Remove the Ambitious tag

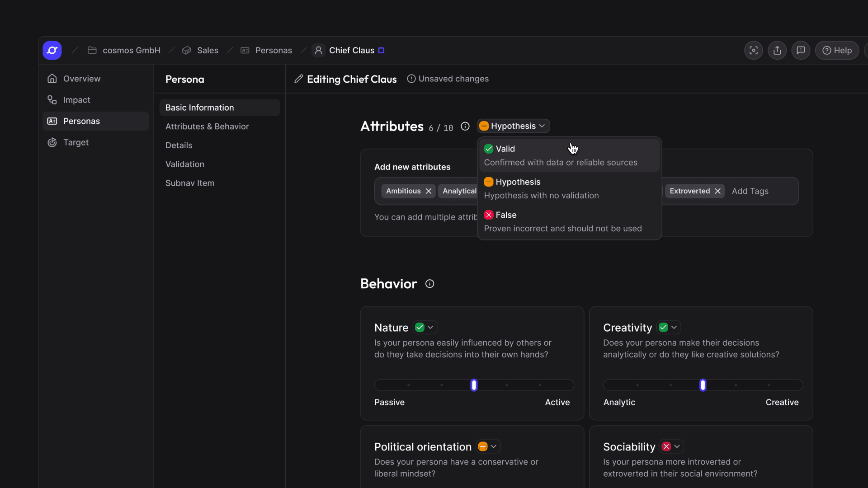point(428,191)
